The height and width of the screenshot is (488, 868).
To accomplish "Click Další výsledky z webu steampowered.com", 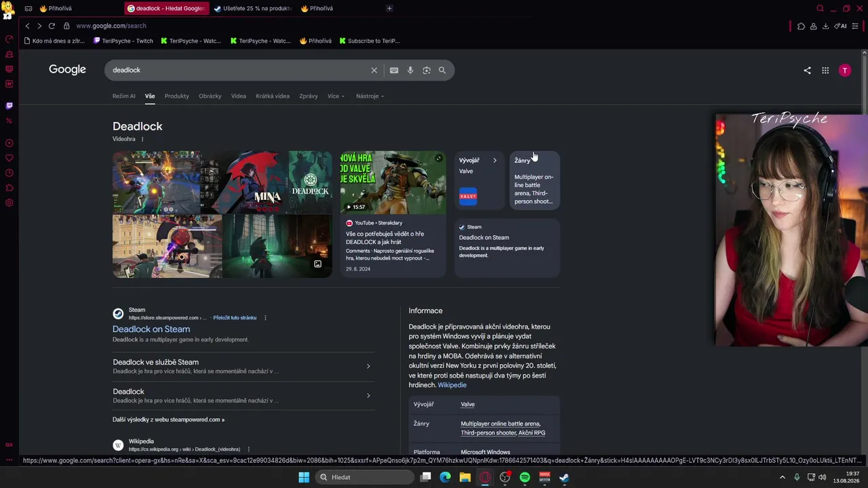I will [x=169, y=420].
